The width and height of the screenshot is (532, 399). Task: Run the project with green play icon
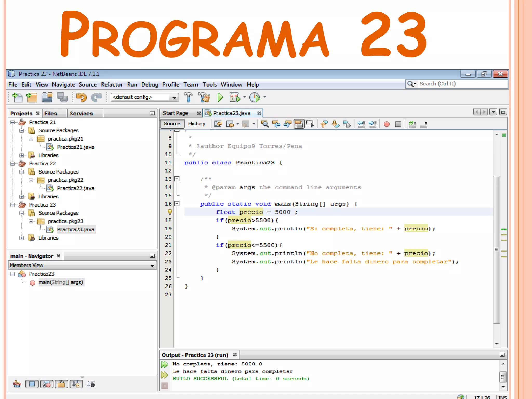[x=220, y=97]
